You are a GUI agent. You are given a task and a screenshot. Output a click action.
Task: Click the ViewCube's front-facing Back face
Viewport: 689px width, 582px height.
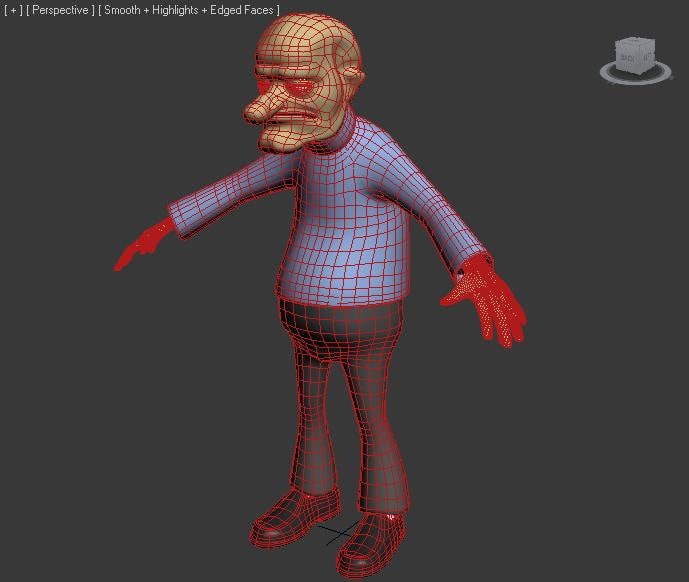click(x=628, y=59)
